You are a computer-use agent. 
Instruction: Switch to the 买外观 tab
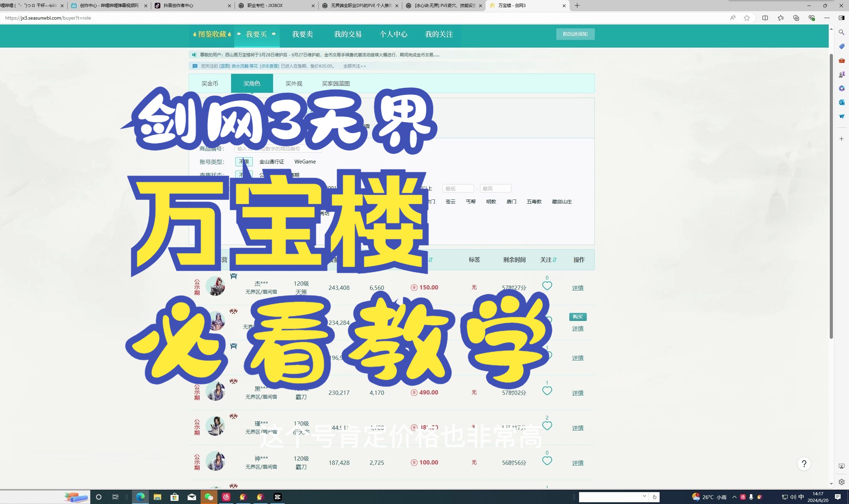pos(294,83)
